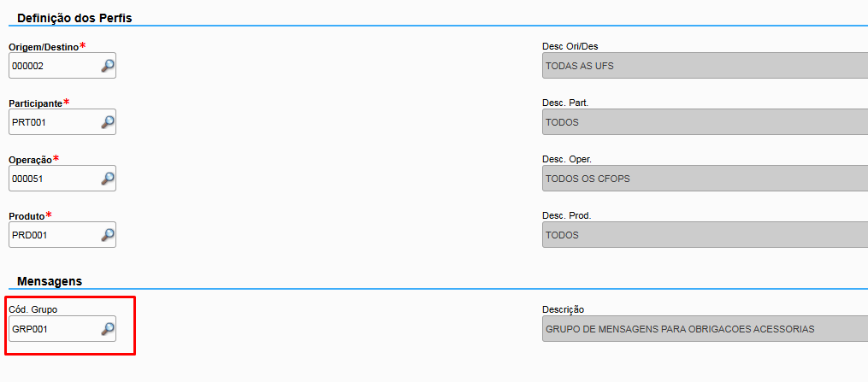
Task: Open the Operação lookup magnifier icon
Action: coord(108,179)
